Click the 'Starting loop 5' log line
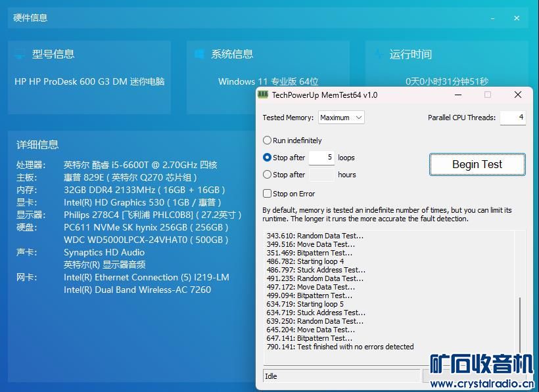Viewport: 539px width, 392px height. 305,304
